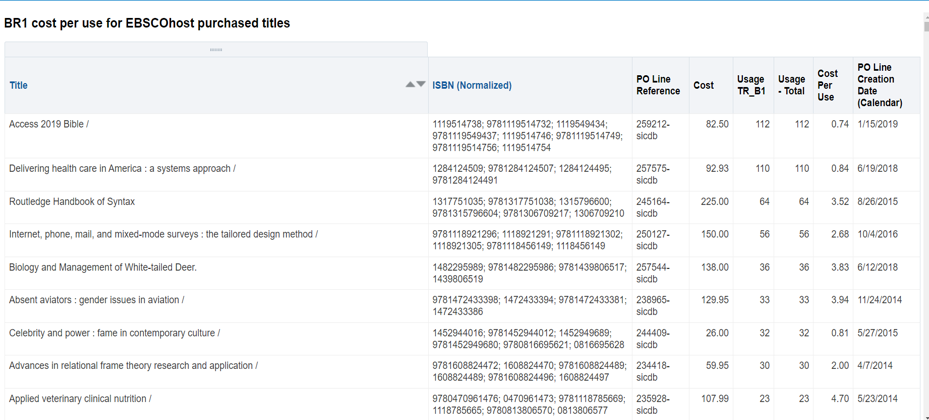Click cost value 225.00
929x420 pixels.
715,202
